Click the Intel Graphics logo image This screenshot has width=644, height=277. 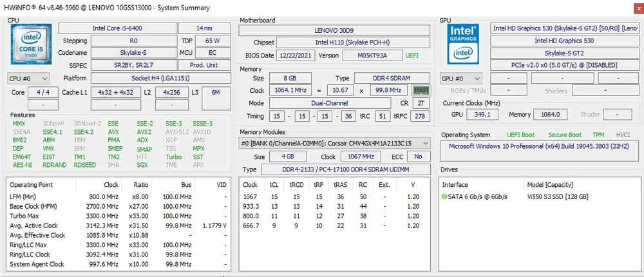click(463, 44)
